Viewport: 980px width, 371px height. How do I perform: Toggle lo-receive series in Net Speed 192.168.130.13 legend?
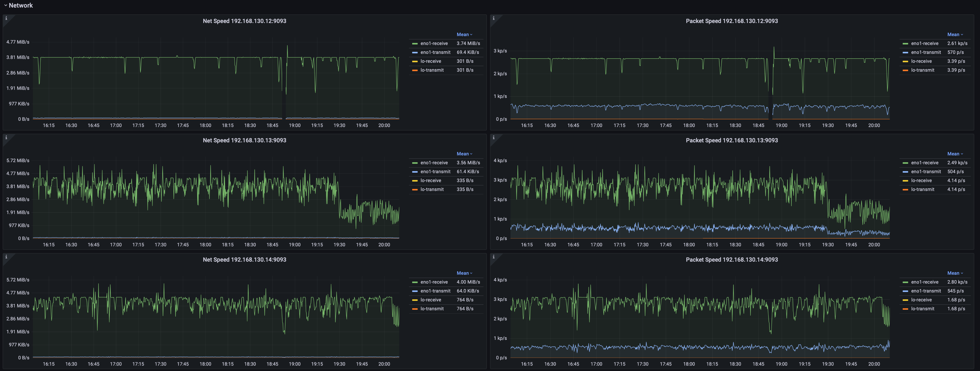(431, 181)
